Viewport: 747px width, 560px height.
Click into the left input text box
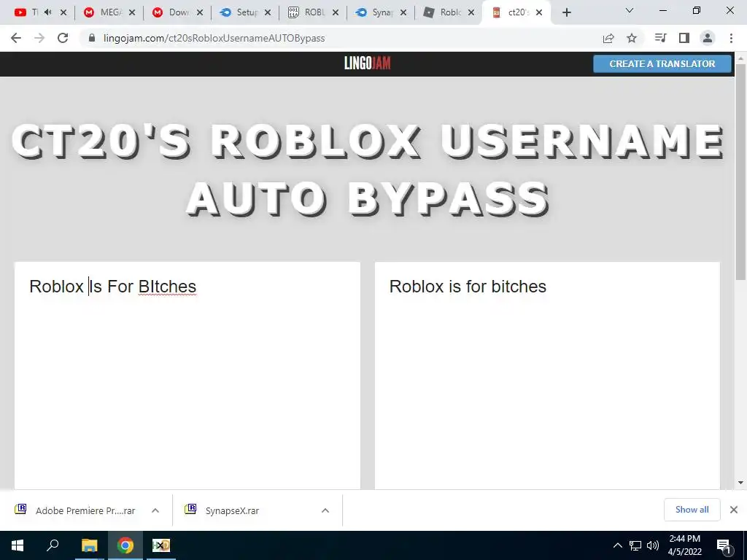pyautogui.click(x=187, y=376)
